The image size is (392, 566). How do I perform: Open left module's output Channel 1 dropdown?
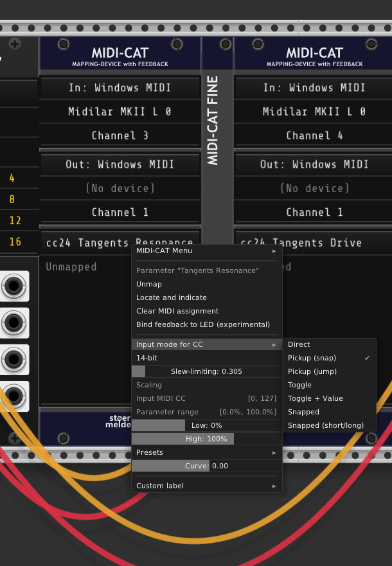coord(120,212)
